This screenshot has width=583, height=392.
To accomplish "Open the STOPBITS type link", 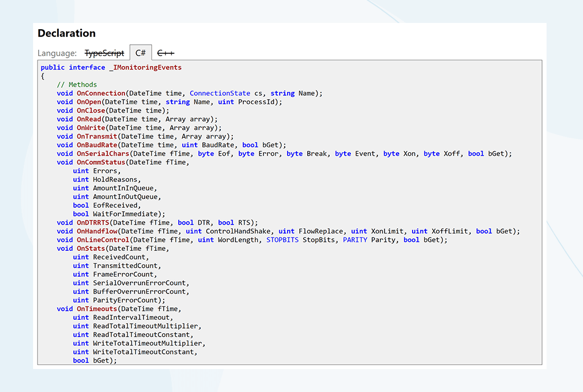I will coord(283,240).
